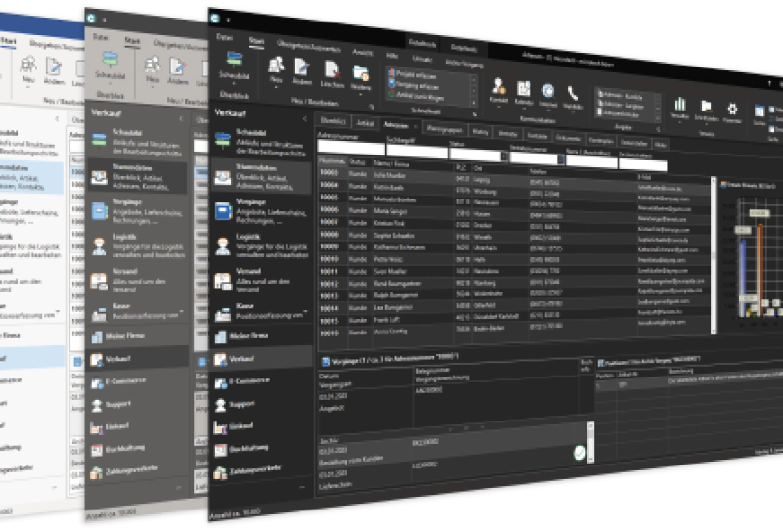Open the Datei menu tab
Image resolution: width=783 pixels, height=532 pixels.
pos(225,39)
